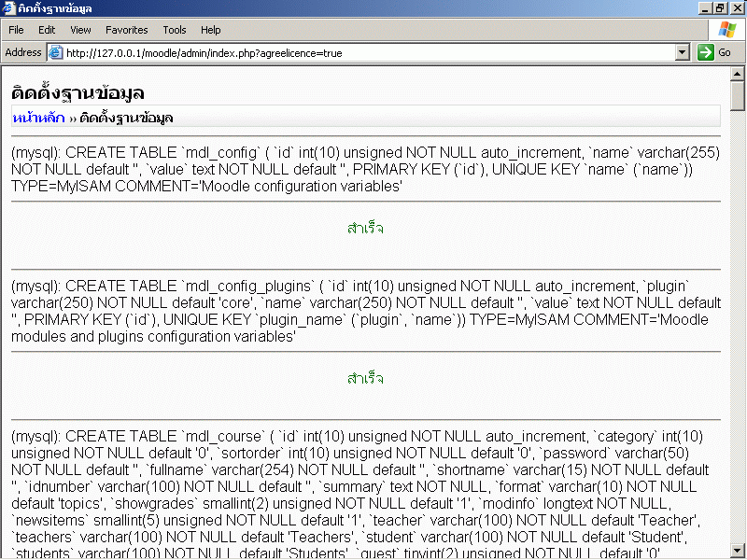Image resolution: width=747 pixels, height=560 pixels.
Task: Expand the address bar dropdown list
Action: 683,53
